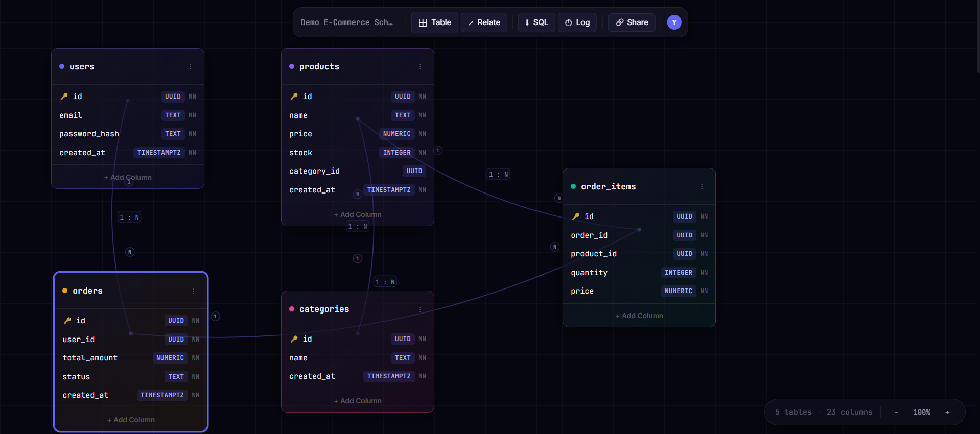Toggle NN on users password_hash column
The image size is (980, 434).
coord(193,134)
